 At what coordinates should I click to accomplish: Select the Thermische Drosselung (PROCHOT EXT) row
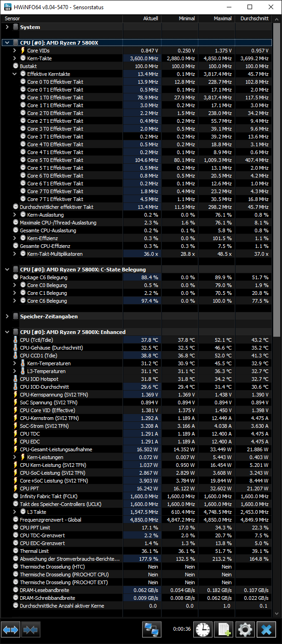tap(137, 582)
